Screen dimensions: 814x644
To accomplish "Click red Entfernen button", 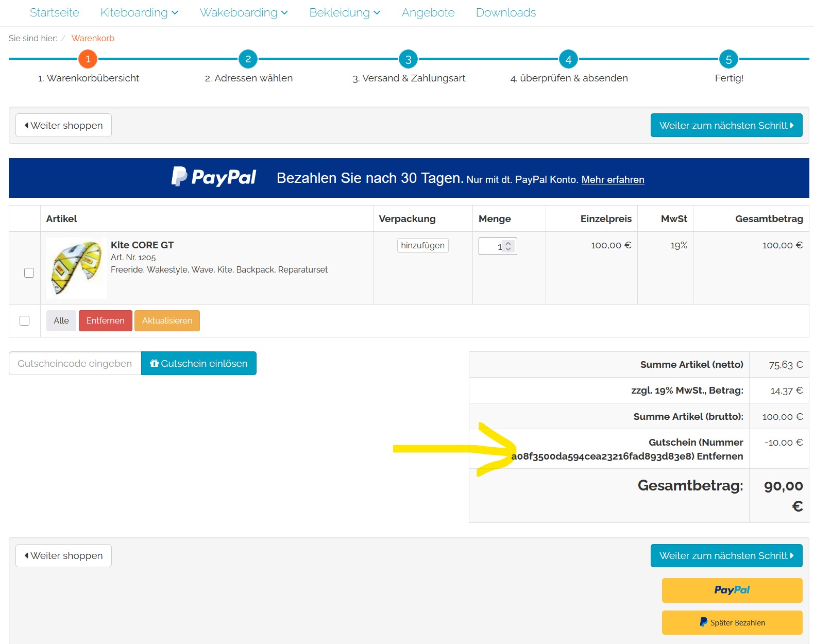I will 105,320.
